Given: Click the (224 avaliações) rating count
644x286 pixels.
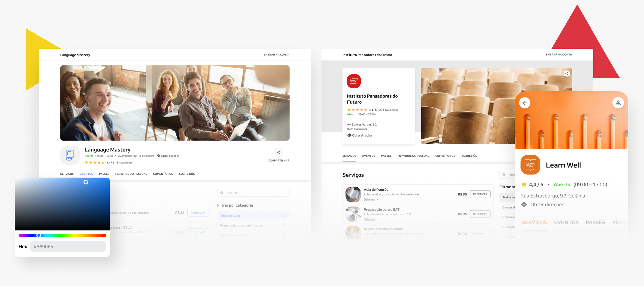Looking at the screenshot, I should tap(388, 110).
